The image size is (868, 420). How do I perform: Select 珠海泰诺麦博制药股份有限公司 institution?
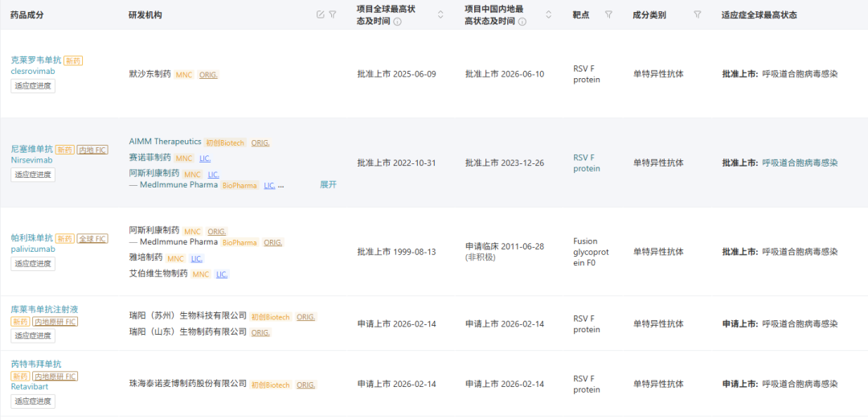pos(187,384)
